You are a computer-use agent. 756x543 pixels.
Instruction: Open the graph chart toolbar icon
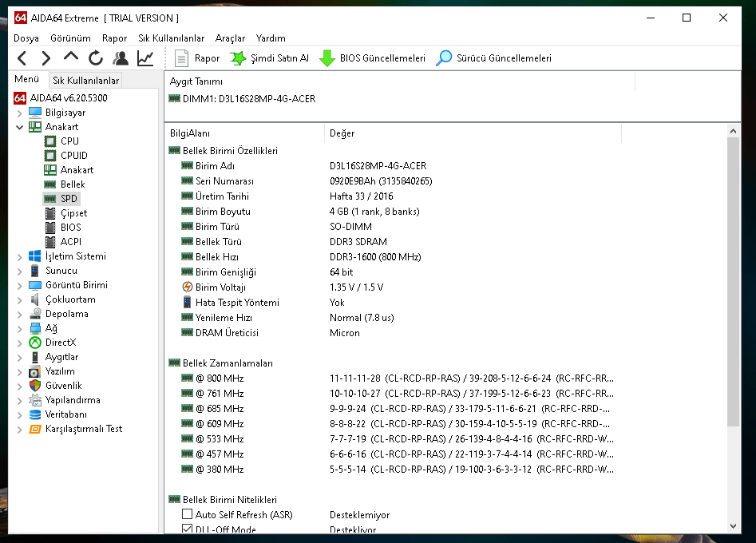[x=145, y=58]
